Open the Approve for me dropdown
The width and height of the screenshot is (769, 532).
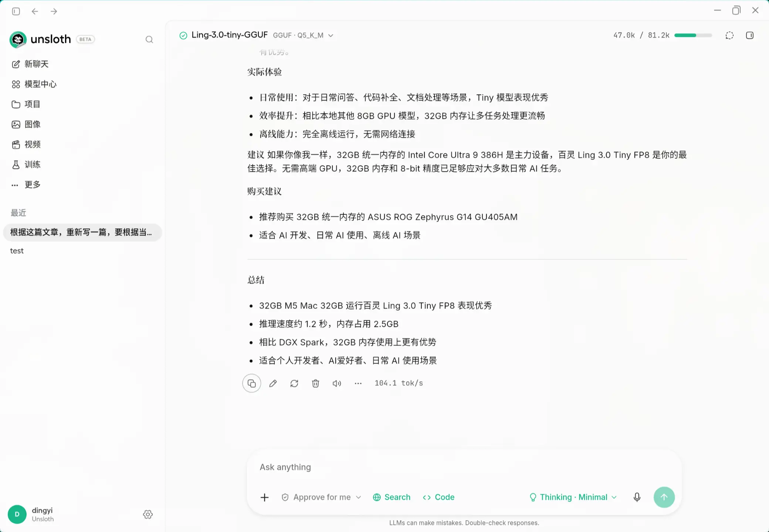(x=321, y=497)
